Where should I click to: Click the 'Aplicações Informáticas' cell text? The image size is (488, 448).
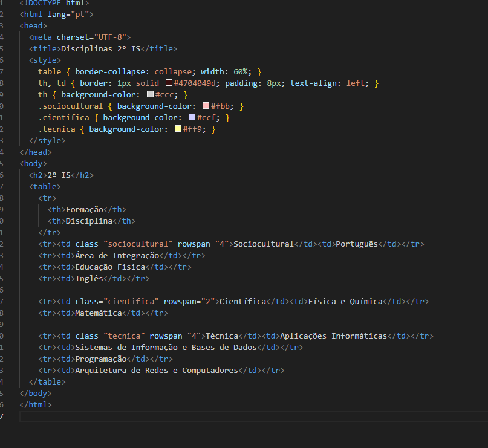click(333, 336)
